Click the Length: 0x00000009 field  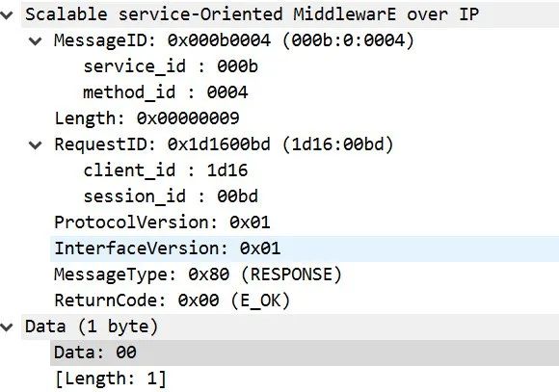(x=146, y=118)
